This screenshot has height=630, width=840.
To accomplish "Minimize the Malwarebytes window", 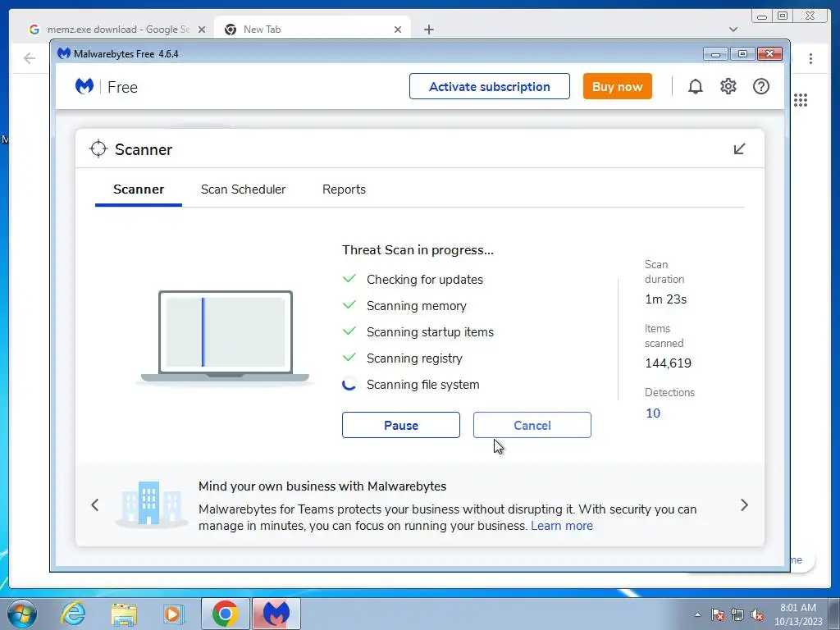I will click(x=715, y=53).
